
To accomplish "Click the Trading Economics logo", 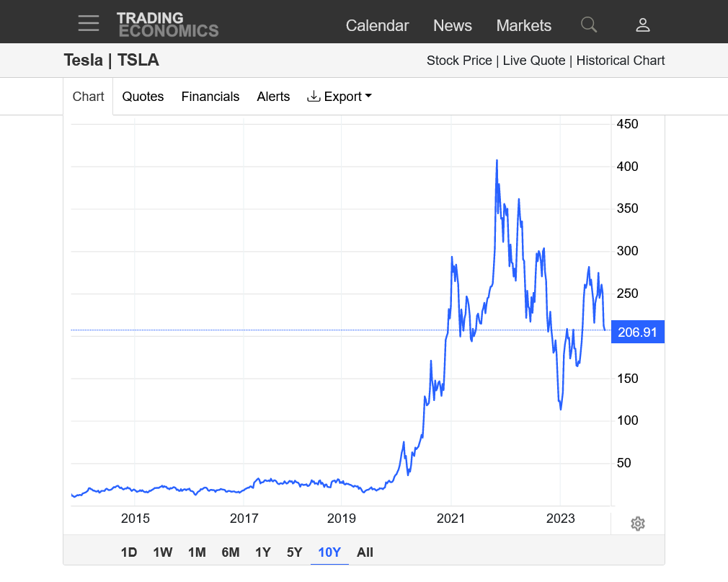I will (167, 25).
